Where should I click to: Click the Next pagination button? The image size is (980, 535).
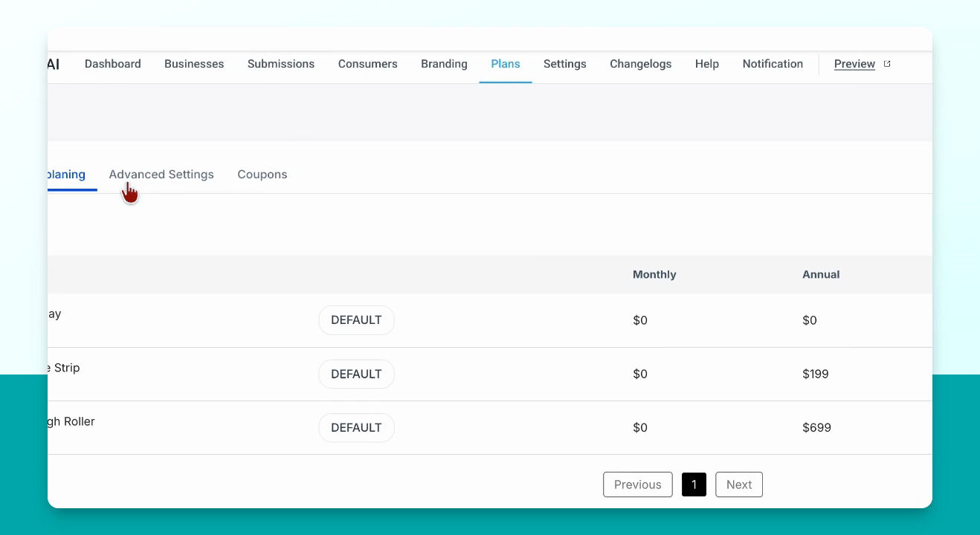pyautogui.click(x=739, y=484)
